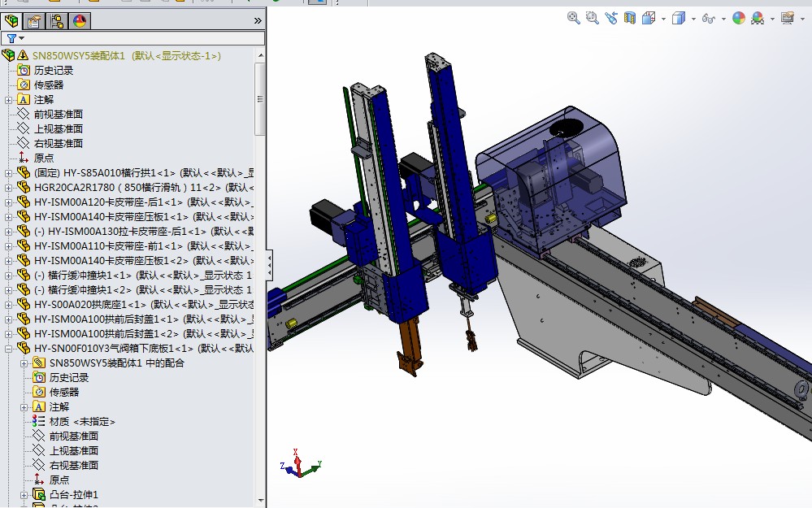Open the ConfigurationManager tab
The height and width of the screenshot is (508, 812).
(x=57, y=21)
